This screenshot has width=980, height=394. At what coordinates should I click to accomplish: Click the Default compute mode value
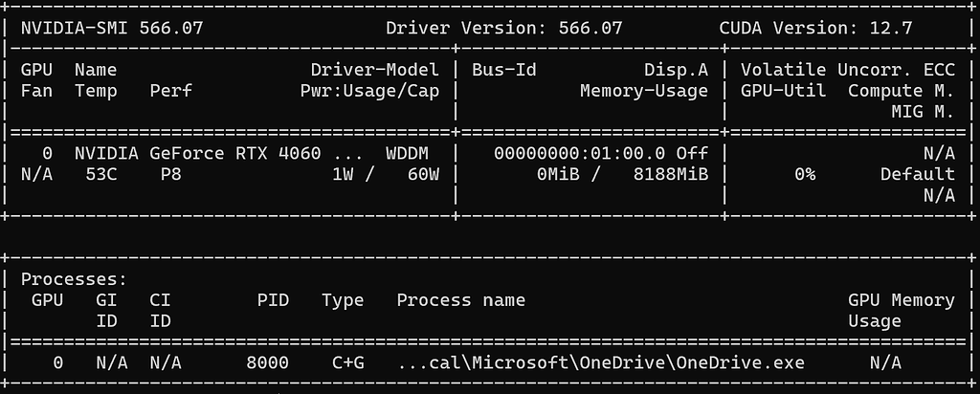point(918,174)
